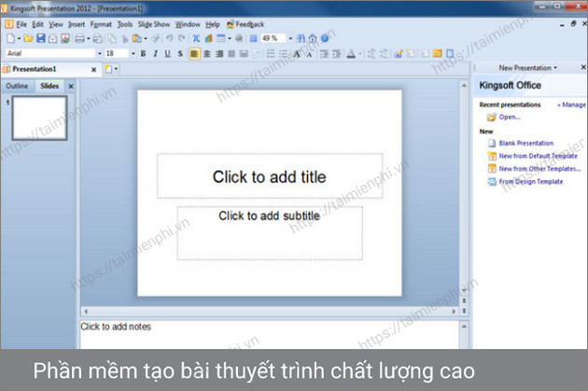Viewport: 588px width, 391px height.
Task: Click the Paste clipboard icon
Action: click(137, 38)
